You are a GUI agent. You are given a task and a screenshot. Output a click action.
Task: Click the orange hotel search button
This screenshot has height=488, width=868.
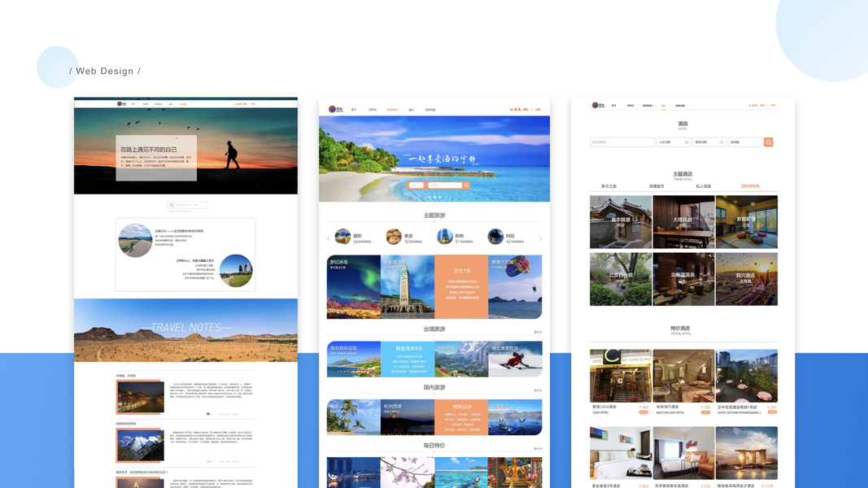click(x=769, y=142)
